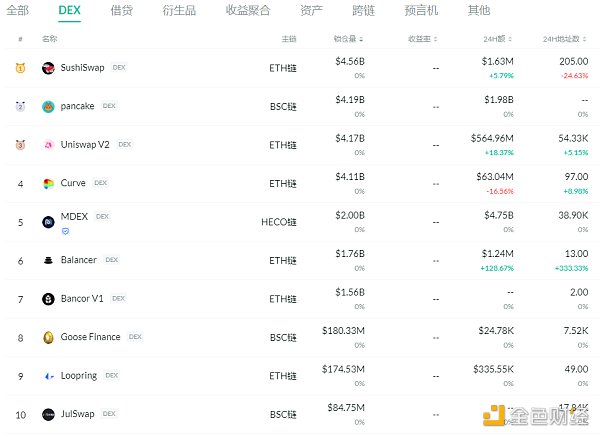Click the Balancer logo icon
The width and height of the screenshot is (600, 437).
pos(48,260)
